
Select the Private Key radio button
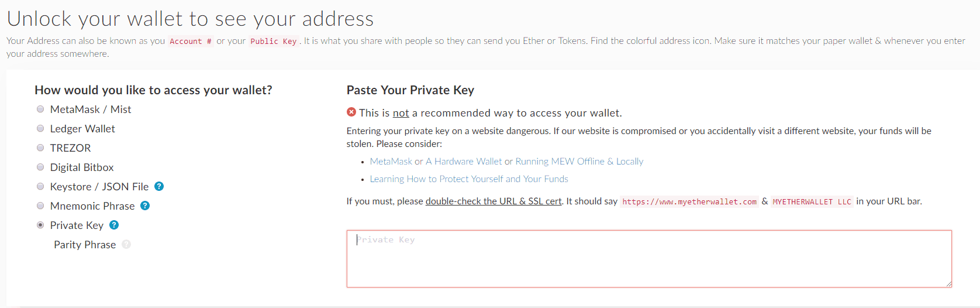click(40, 225)
